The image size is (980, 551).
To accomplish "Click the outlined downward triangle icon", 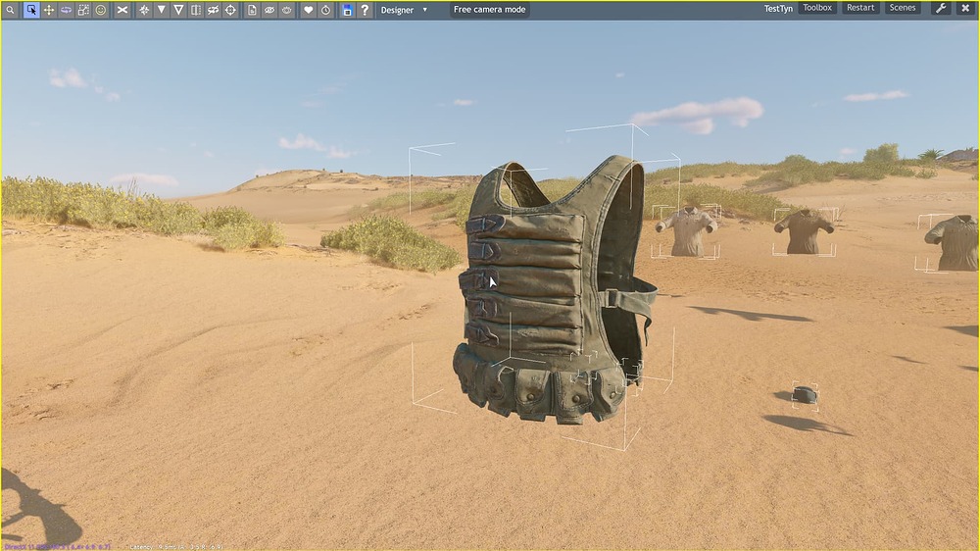I will (178, 10).
